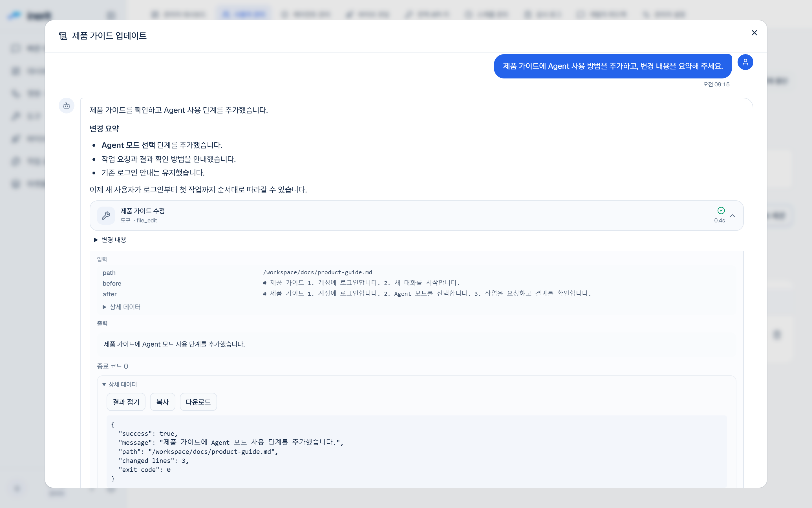
Task: Expand the collapsed 상세 데이터 below the after row
Action: point(122,307)
